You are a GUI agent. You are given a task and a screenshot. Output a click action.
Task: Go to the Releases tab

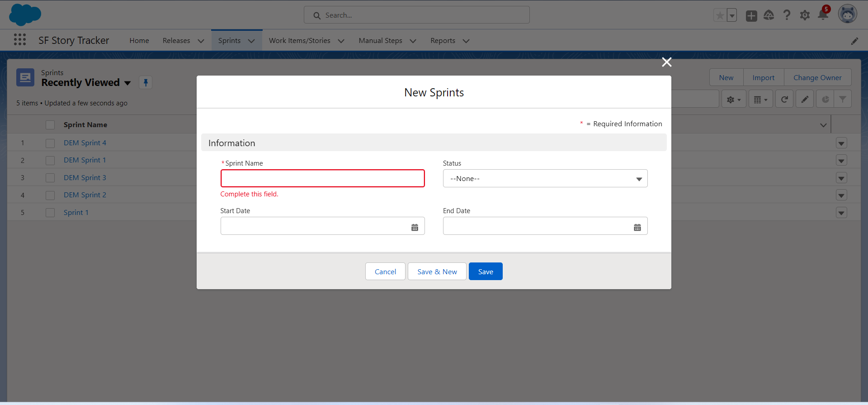click(x=176, y=41)
